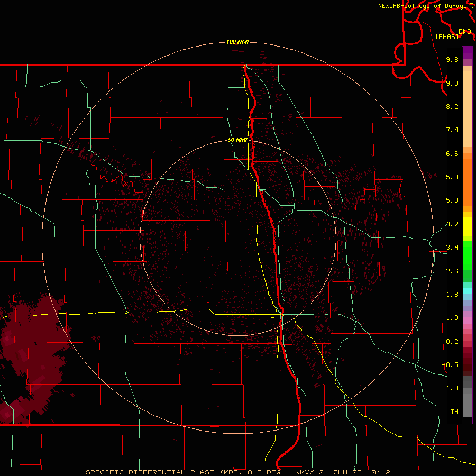Click the 9.0 value on the color scale
The width and height of the screenshot is (476, 476).
pos(452,83)
